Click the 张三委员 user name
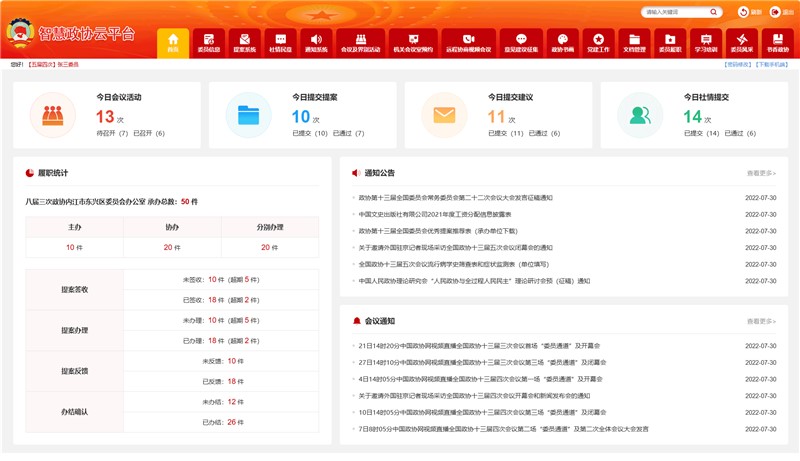Image resolution: width=800 pixels, height=461 pixels. [x=68, y=65]
